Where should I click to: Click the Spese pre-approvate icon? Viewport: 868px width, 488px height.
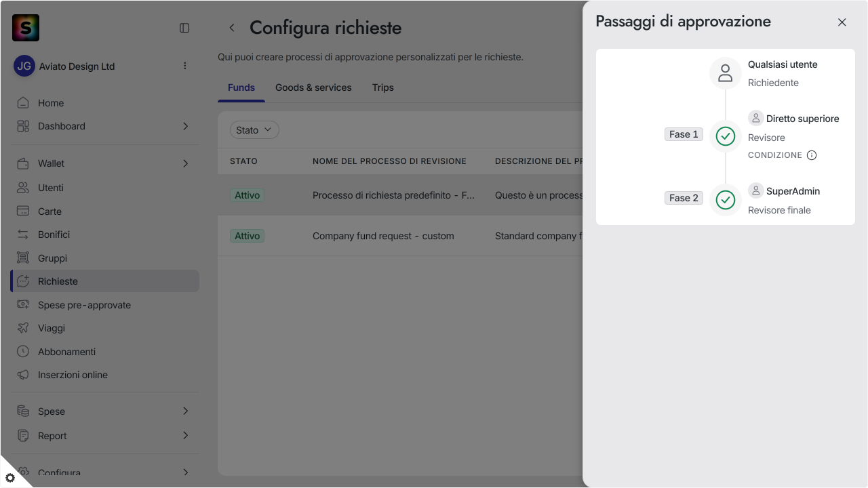23,305
